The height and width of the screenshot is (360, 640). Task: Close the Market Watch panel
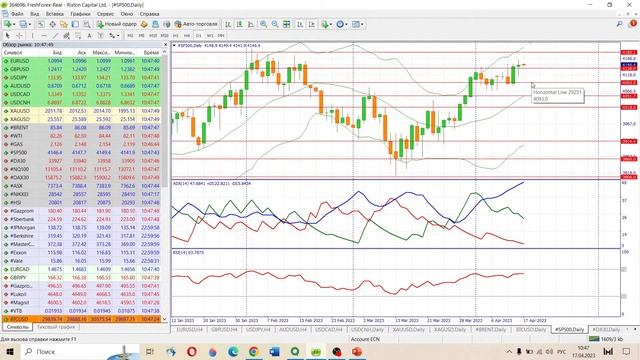165,44
